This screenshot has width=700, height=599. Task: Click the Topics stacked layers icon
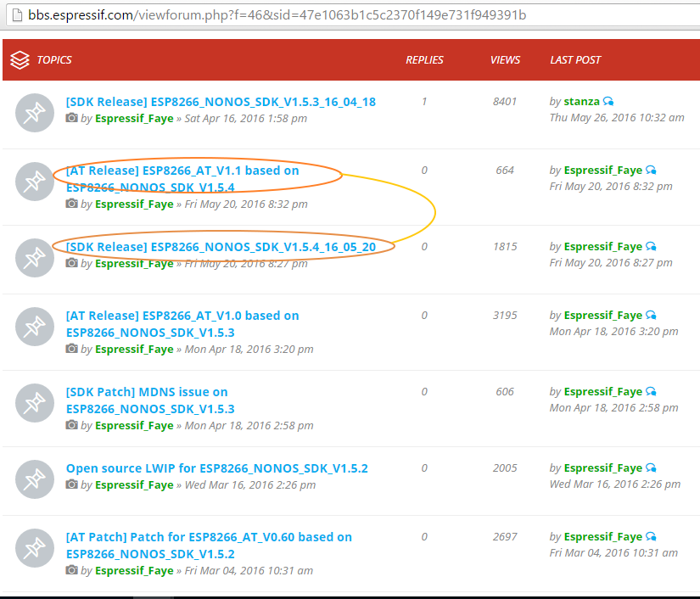pos(20,59)
